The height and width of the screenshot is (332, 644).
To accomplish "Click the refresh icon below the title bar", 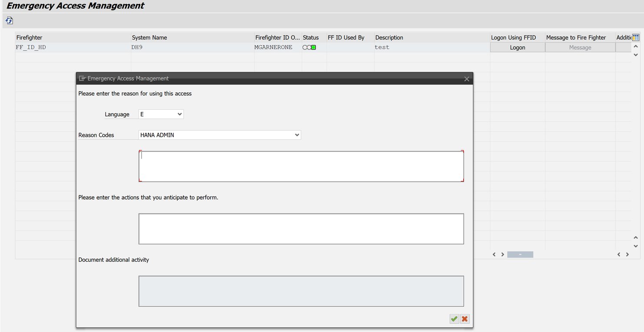I will pyautogui.click(x=9, y=20).
